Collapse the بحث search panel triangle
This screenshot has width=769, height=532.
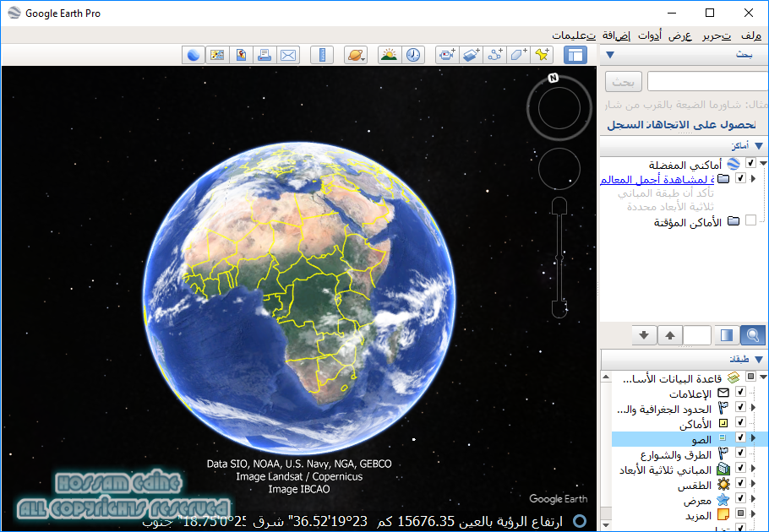610,55
